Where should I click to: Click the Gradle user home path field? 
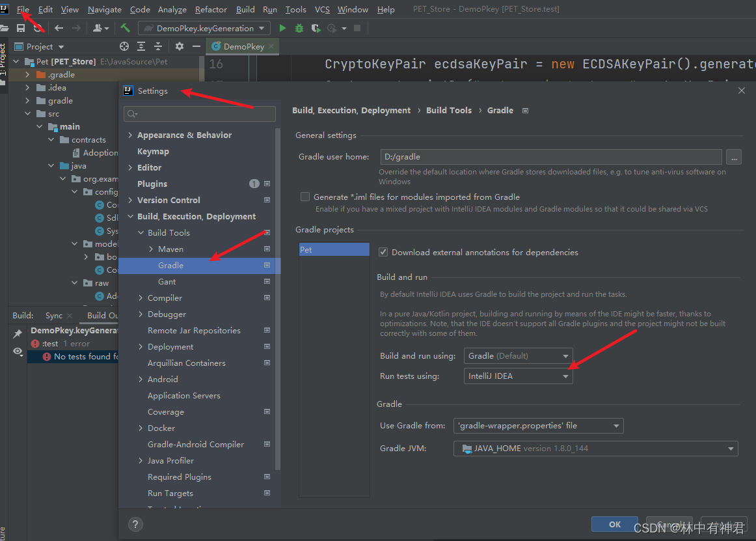click(x=550, y=157)
